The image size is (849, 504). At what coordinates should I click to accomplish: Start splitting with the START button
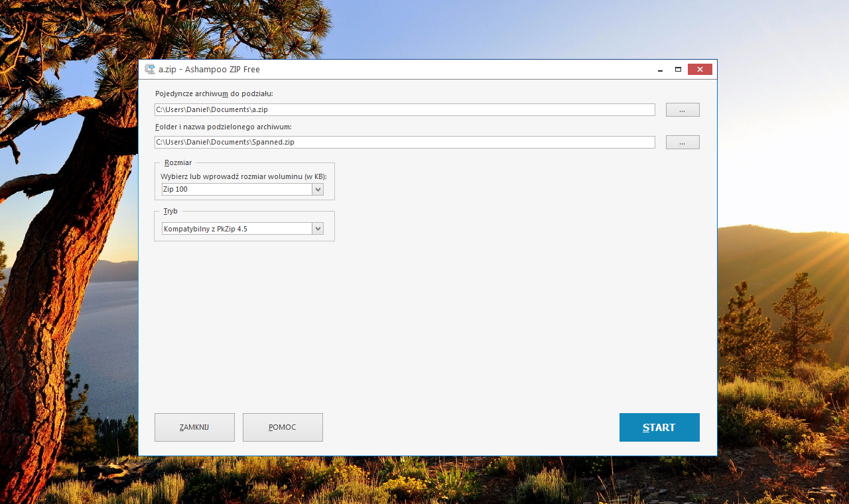click(659, 427)
